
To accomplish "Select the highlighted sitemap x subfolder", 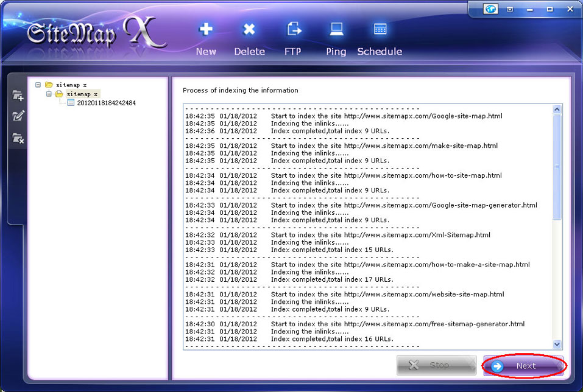I will click(x=82, y=94).
